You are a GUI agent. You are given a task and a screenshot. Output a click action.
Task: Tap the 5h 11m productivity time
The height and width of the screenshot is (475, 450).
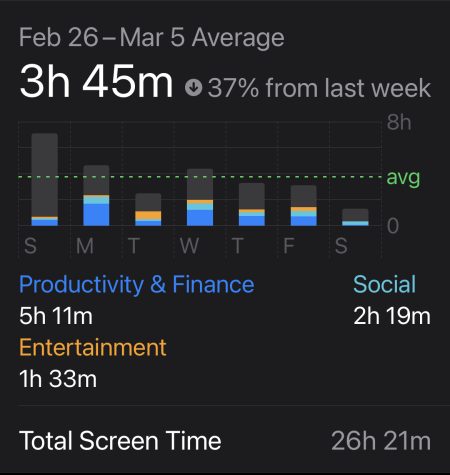56,316
